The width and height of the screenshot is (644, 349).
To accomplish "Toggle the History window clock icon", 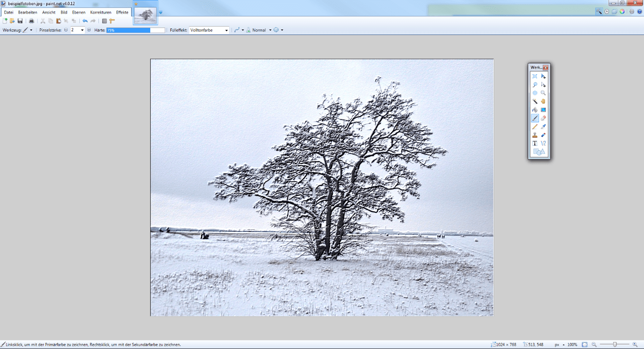I will [607, 12].
